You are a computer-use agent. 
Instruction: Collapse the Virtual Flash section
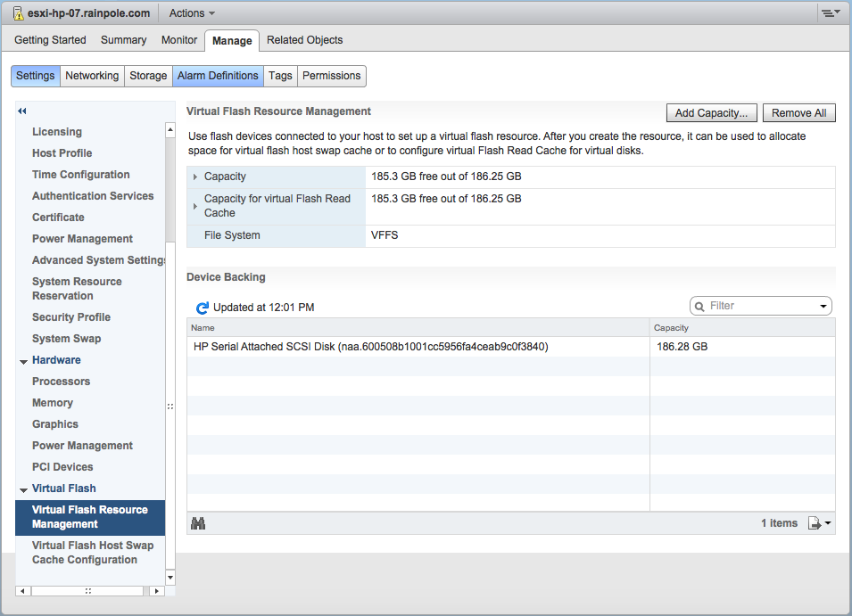point(23,489)
